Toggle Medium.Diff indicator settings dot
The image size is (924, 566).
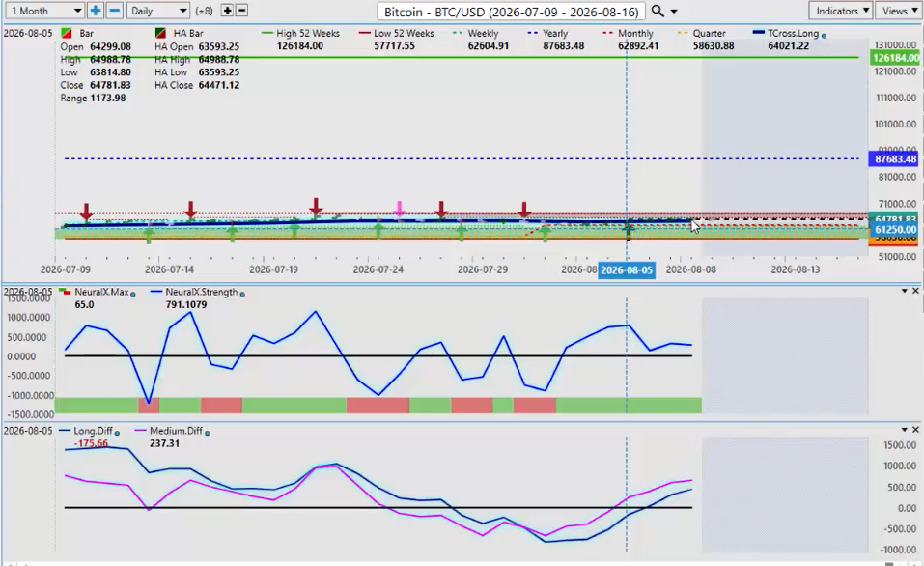point(208,433)
